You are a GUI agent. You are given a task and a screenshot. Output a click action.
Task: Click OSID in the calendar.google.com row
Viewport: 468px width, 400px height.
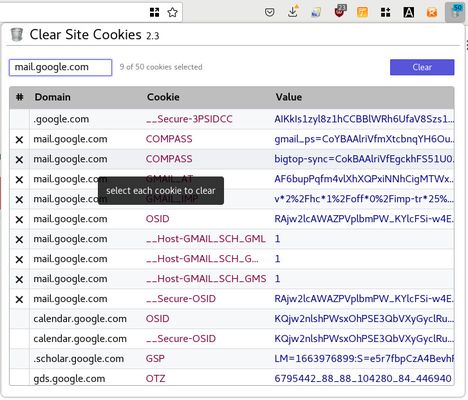click(x=157, y=319)
